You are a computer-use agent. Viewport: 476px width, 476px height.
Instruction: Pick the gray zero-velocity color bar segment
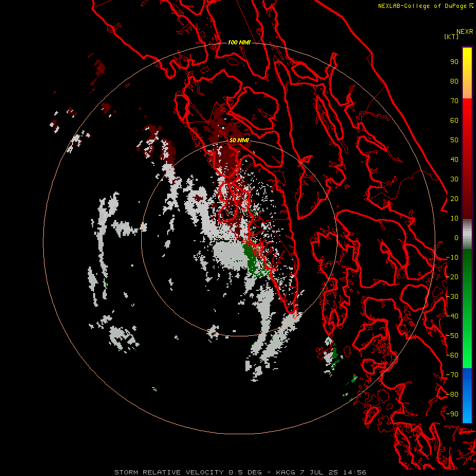pyautogui.click(x=467, y=234)
